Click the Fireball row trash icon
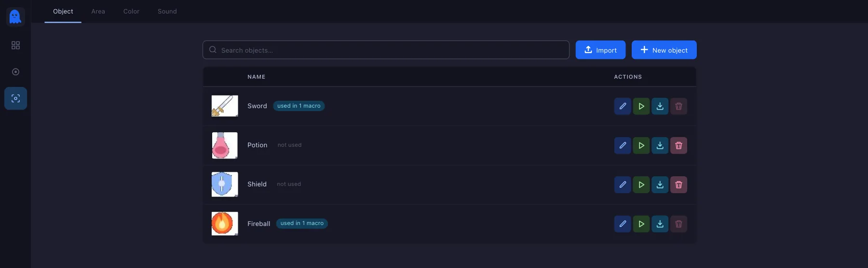This screenshot has width=868, height=268. (678, 224)
